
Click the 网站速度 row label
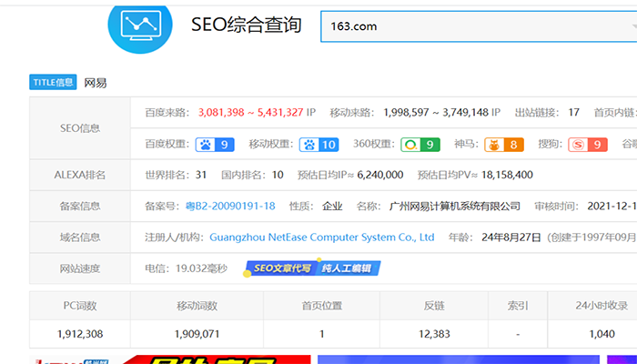pos(80,268)
